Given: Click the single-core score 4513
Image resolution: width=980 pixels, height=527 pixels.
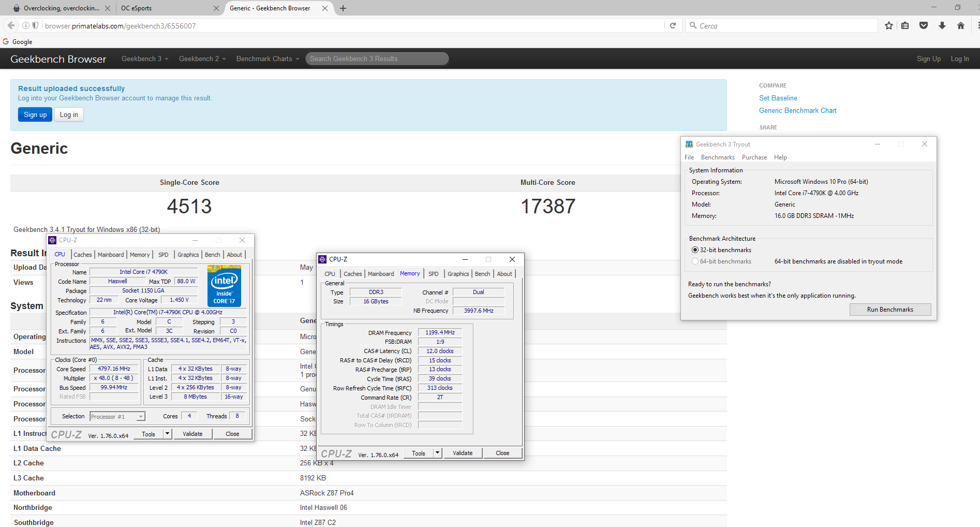Looking at the screenshot, I should pos(189,207).
